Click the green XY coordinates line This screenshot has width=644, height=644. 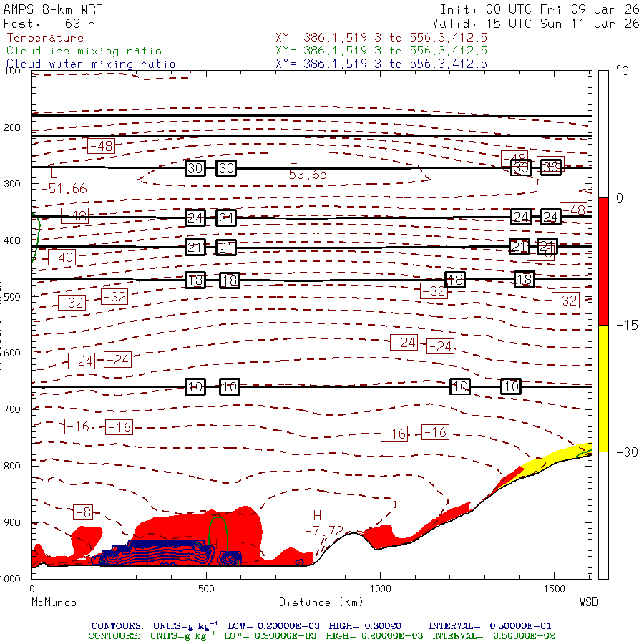381,51
